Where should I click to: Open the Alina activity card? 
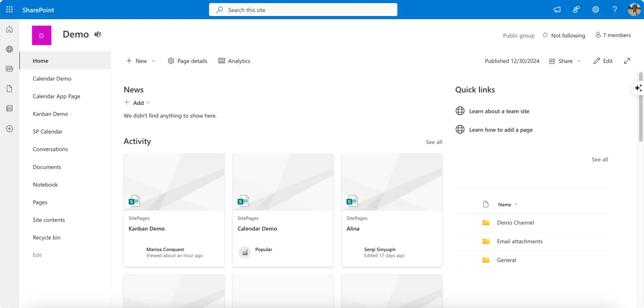(x=391, y=210)
